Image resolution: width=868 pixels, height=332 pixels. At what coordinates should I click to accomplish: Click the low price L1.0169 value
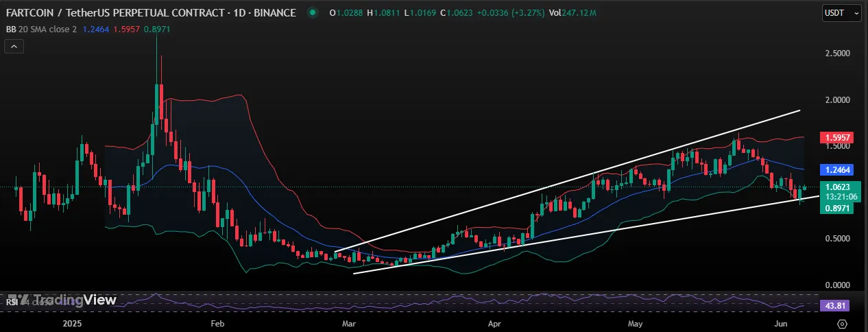click(x=421, y=13)
